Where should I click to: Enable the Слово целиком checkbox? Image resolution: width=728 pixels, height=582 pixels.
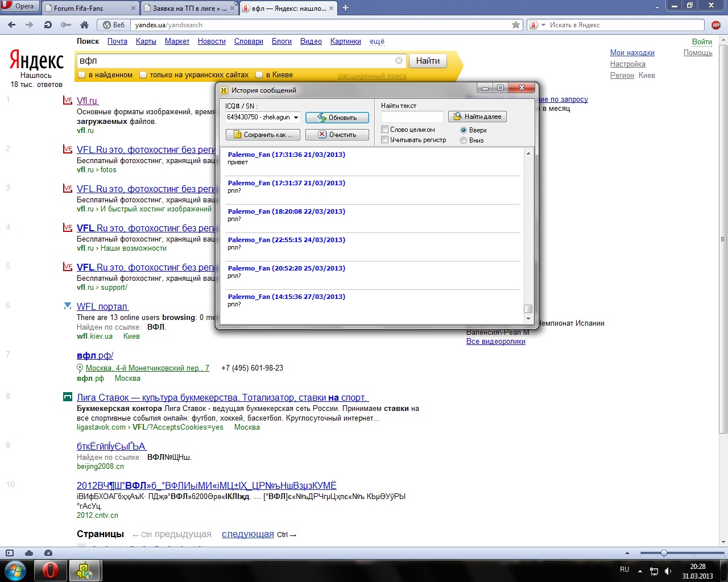385,130
